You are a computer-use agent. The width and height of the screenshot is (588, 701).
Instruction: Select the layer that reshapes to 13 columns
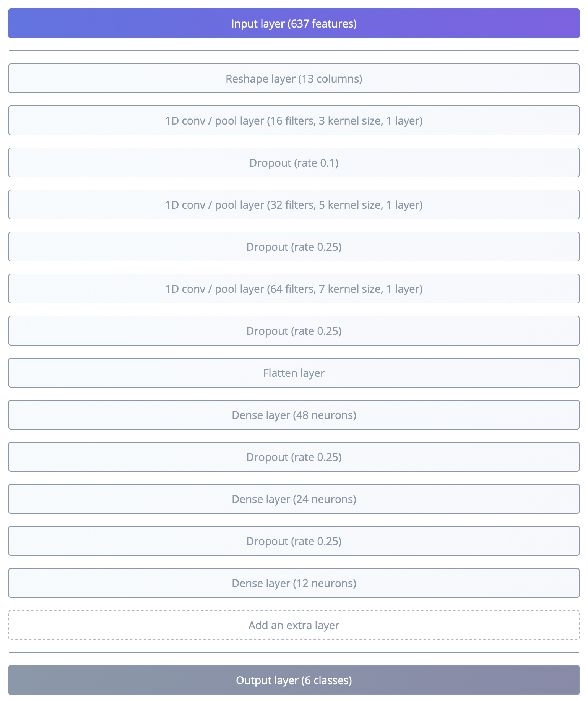pyautogui.click(x=294, y=79)
